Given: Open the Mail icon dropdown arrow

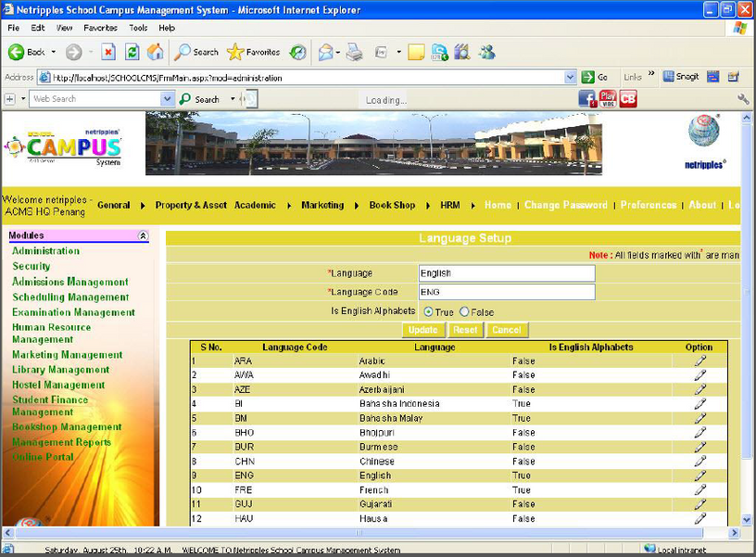Looking at the screenshot, I should click(338, 52).
